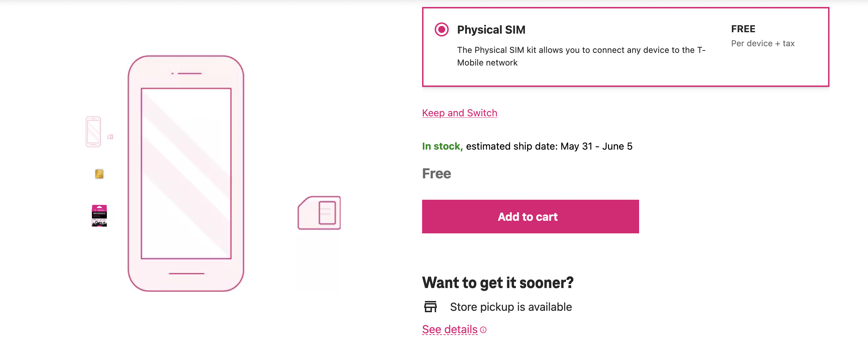Open the Keep and Switch page
Screen dimensions: 868x349
[x=460, y=112]
